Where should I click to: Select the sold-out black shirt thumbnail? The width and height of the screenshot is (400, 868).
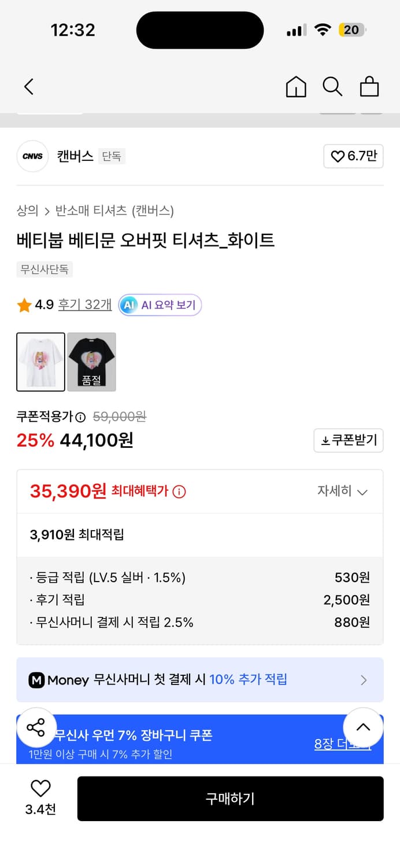point(91,361)
